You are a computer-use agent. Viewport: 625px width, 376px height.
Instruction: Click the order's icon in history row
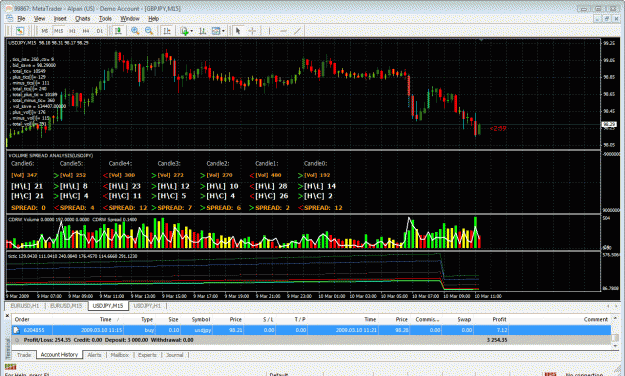pos(17,330)
